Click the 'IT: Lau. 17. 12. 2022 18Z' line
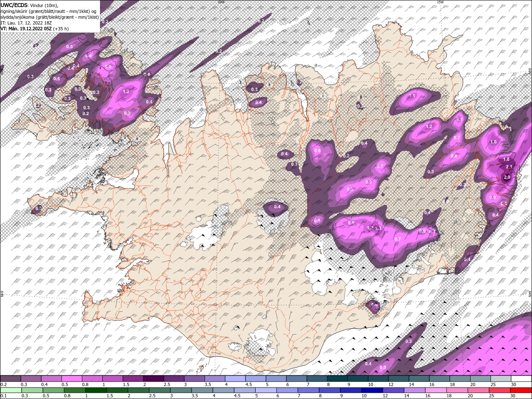Image resolution: width=532 pixels, height=399 pixels. 25,23
